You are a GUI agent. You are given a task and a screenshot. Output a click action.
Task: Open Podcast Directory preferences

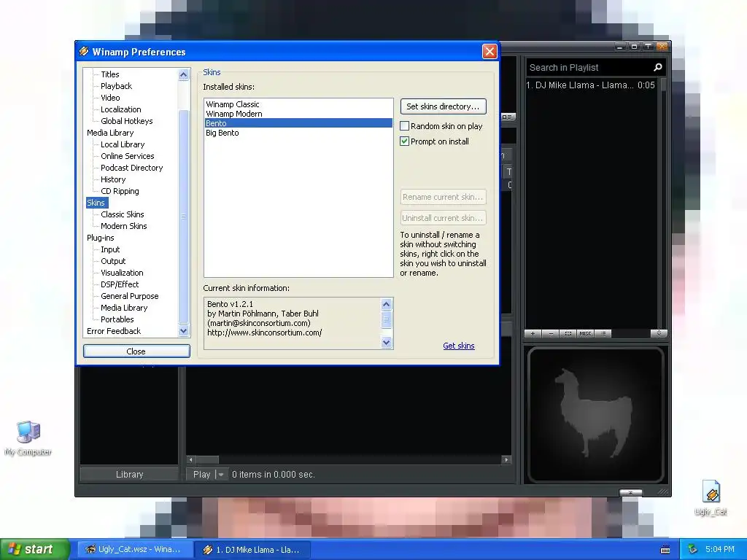pyautogui.click(x=131, y=168)
